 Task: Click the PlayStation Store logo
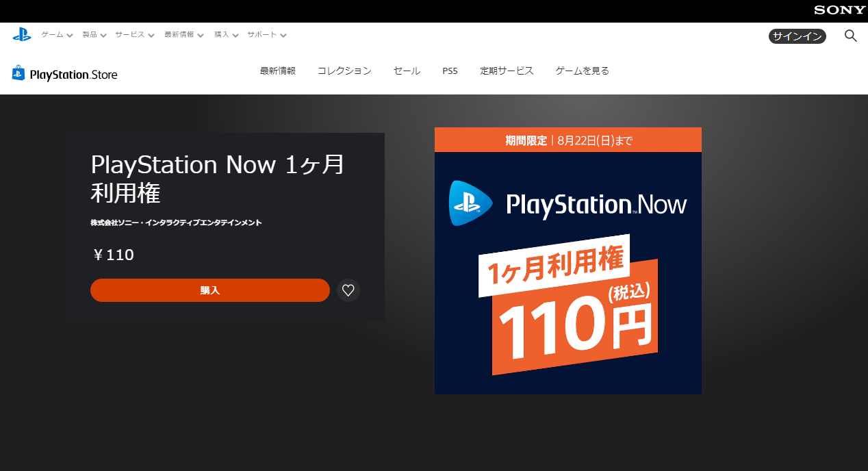[x=65, y=74]
